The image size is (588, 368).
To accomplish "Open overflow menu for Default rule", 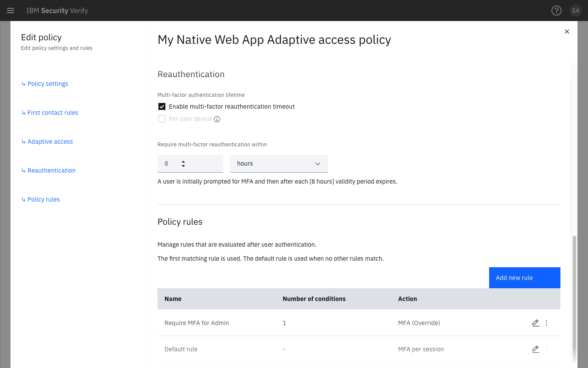I will 546,349.
